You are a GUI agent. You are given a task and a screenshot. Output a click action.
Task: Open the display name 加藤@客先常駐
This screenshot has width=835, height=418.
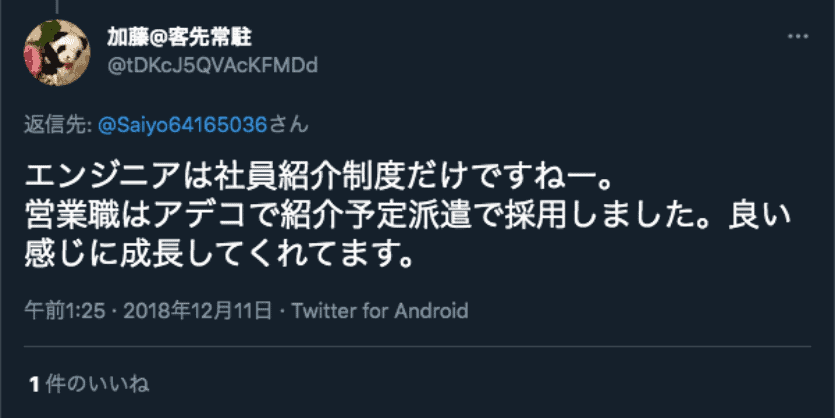pos(179,37)
